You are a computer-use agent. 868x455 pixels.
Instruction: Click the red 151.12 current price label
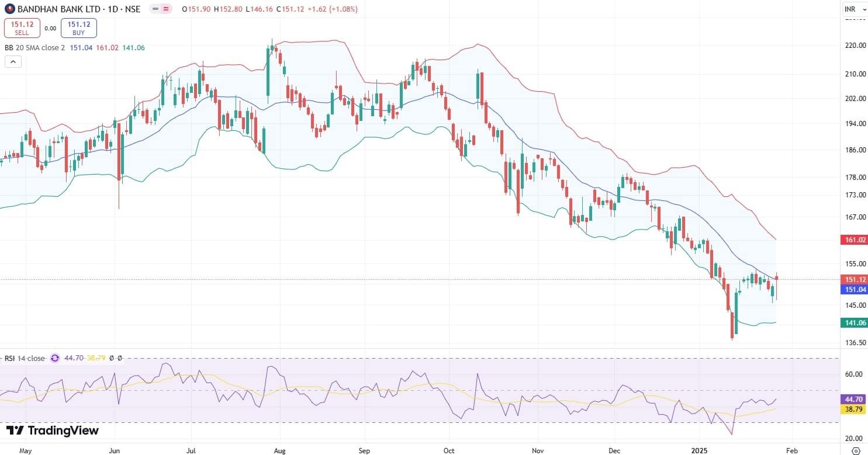coord(853,280)
